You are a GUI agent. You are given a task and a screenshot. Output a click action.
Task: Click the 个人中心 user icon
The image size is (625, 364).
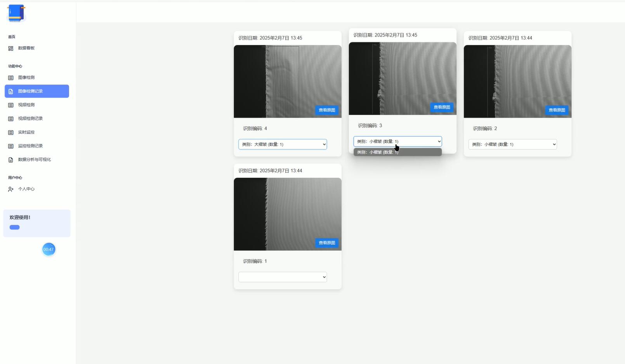[x=11, y=189]
